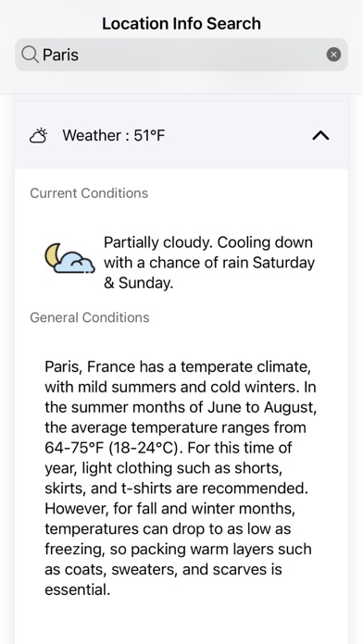Select the General Conditions heading
Viewport: 363px width, 644px height.
coord(90,317)
